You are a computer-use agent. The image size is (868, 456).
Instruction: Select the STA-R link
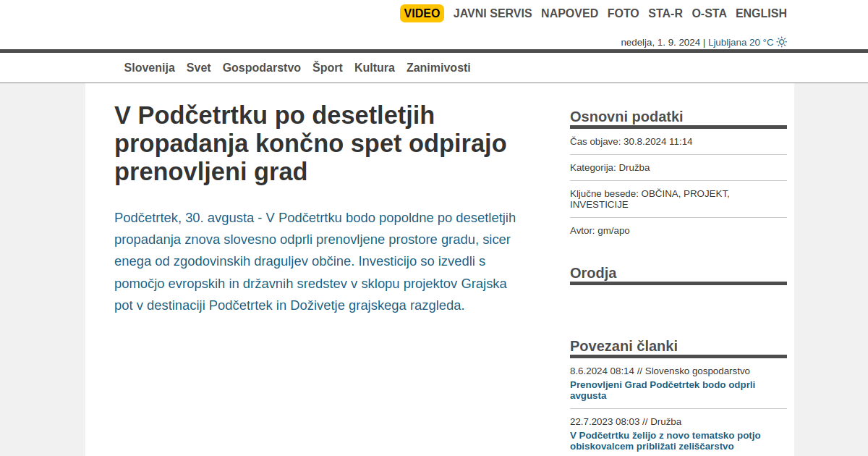pos(665,13)
